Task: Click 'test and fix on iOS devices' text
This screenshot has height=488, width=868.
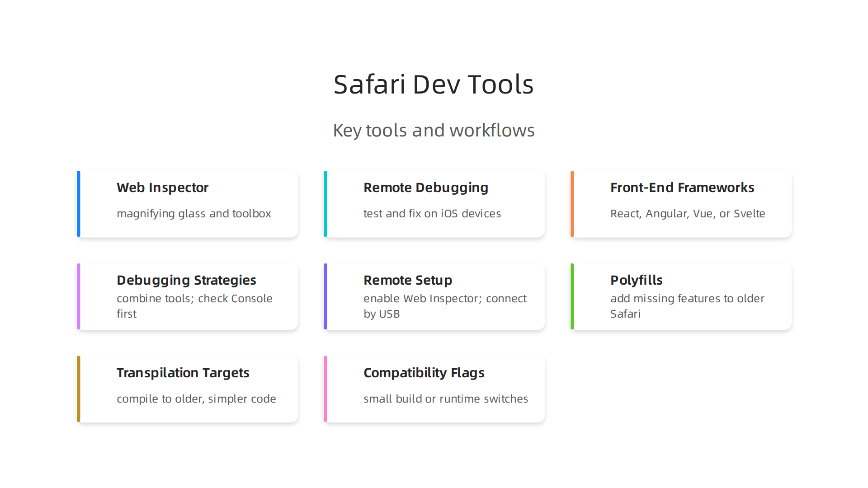Action: tap(432, 213)
